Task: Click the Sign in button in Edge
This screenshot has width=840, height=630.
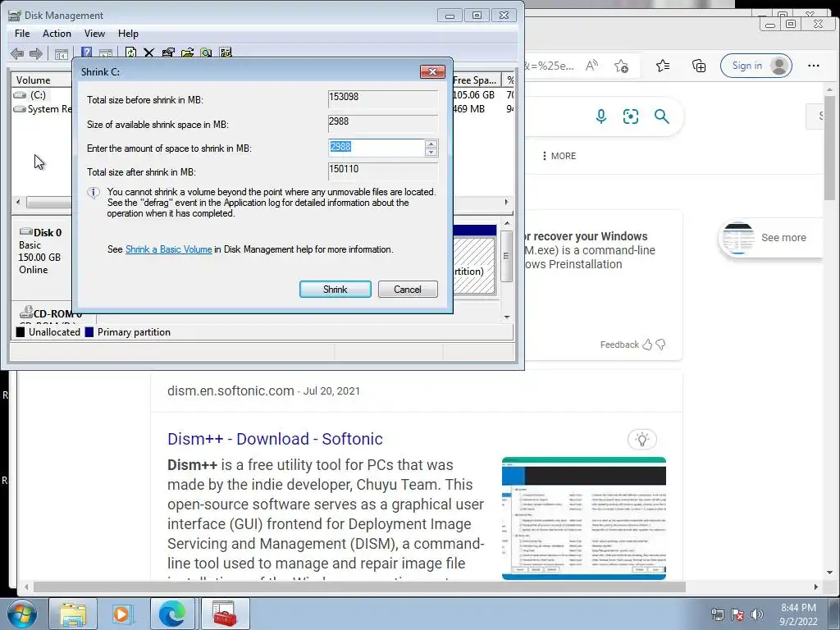Action: click(756, 66)
